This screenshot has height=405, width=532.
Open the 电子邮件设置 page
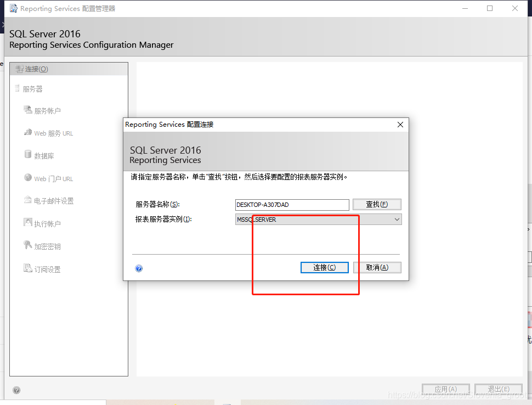(x=54, y=201)
